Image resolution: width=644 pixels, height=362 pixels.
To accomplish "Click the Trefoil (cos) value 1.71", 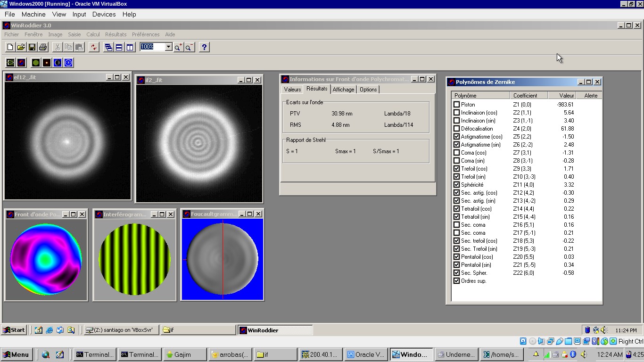I will [x=568, y=169].
